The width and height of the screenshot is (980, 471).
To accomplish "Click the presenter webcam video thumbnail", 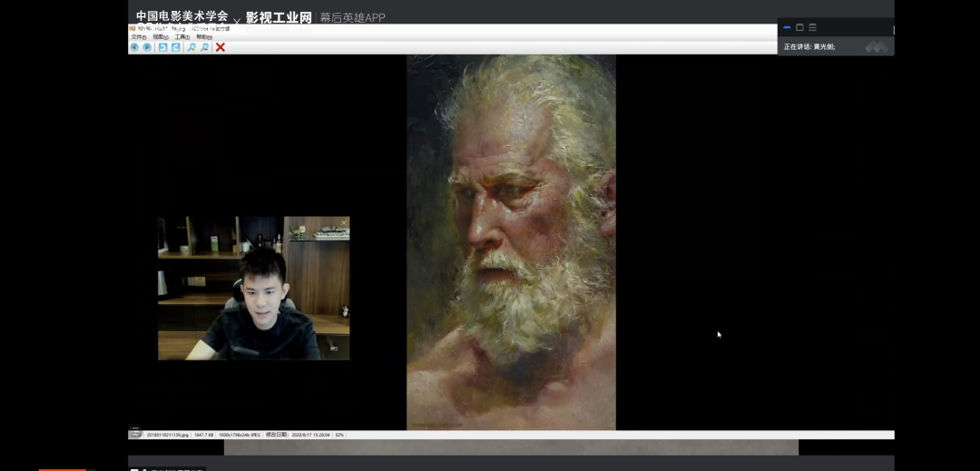I will (253, 288).
